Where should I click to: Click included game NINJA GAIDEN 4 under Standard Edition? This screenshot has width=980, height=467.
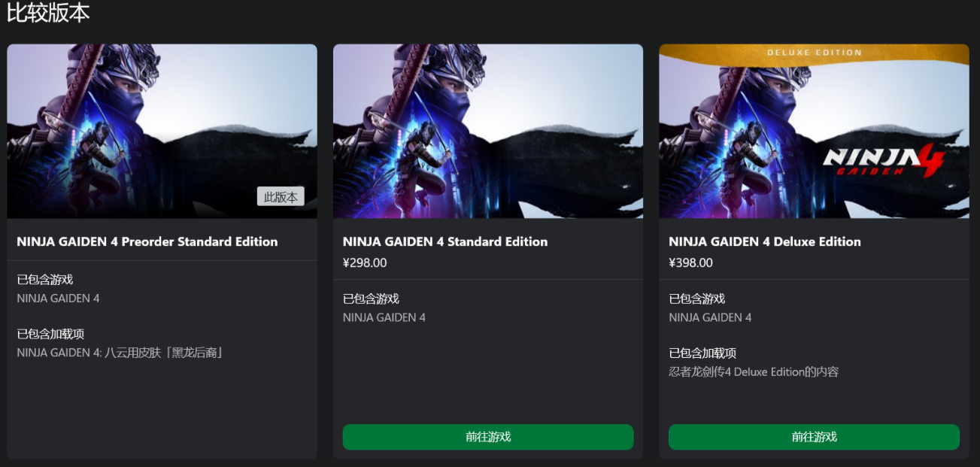[x=384, y=317]
